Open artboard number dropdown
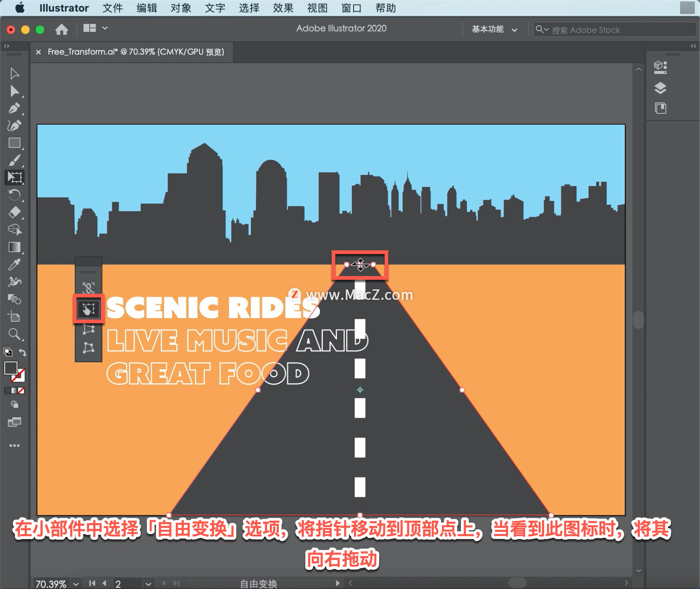 [148, 584]
